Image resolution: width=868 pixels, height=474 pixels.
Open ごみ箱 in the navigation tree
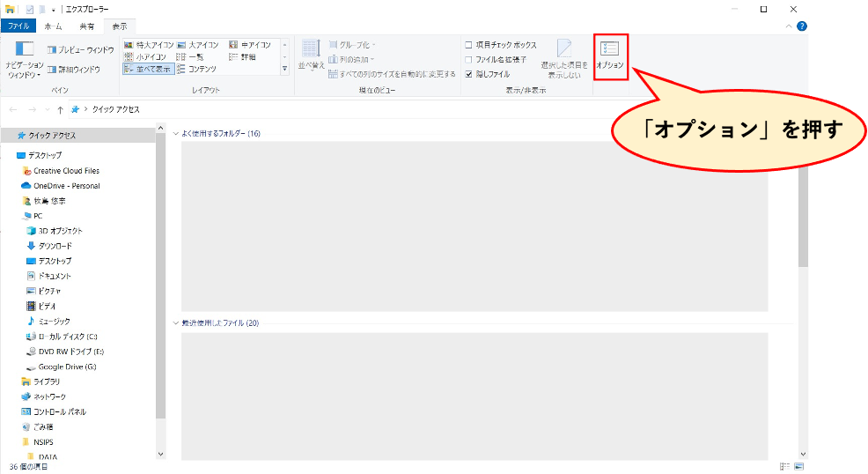[44, 426]
